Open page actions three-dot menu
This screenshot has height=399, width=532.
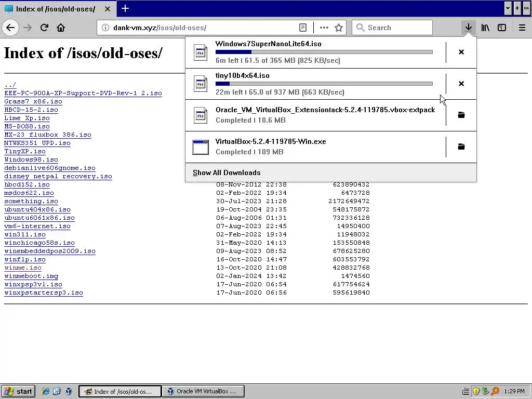point(324,28)
